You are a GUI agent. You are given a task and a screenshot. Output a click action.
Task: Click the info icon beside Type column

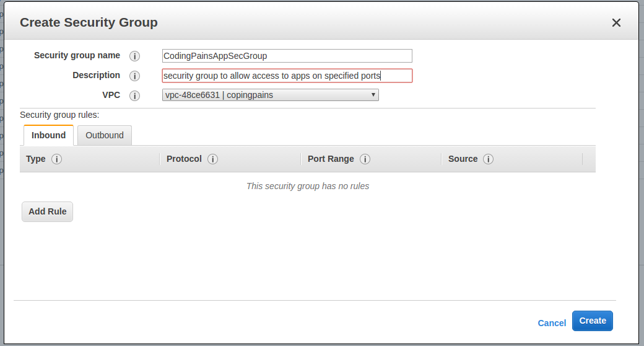point(57,159)
